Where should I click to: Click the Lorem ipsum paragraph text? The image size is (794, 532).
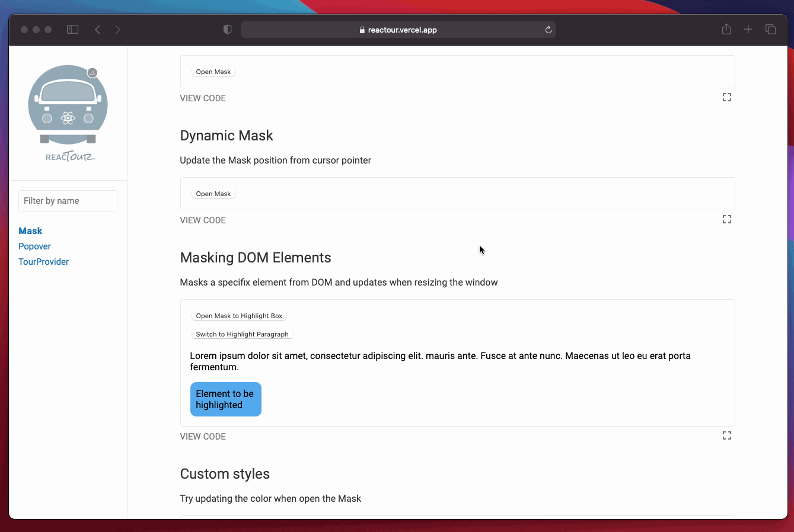(441, 361)
